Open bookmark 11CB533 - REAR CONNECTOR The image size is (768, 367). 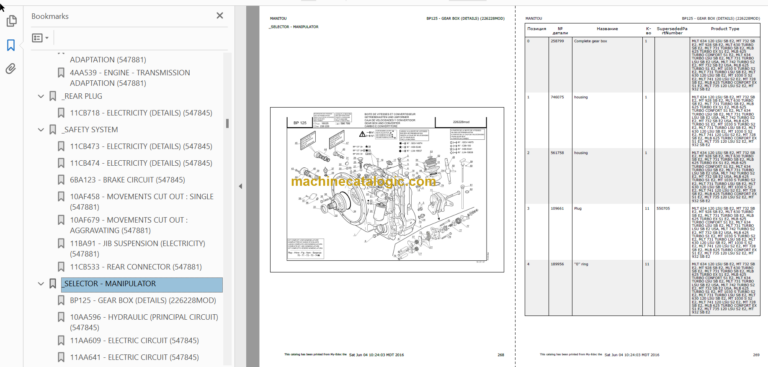point(136,267)
